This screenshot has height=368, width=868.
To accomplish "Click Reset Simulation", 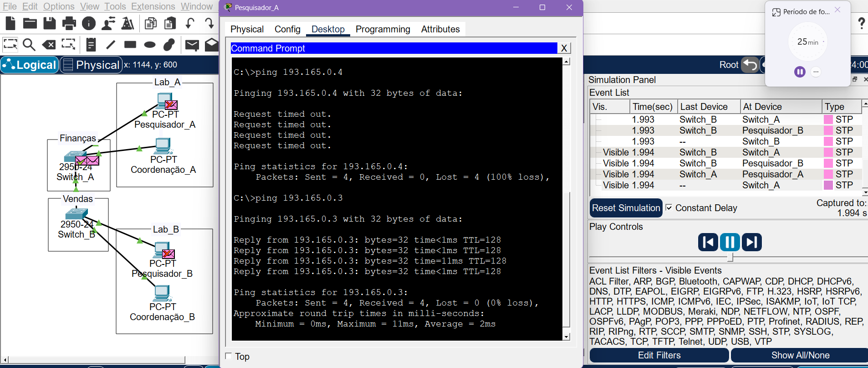I will [626, 208].
